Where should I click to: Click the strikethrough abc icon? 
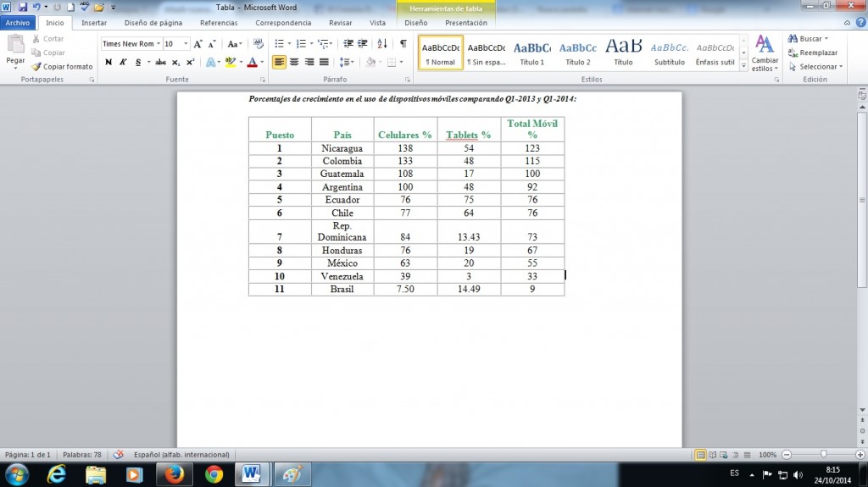click(x=160, y=62)
